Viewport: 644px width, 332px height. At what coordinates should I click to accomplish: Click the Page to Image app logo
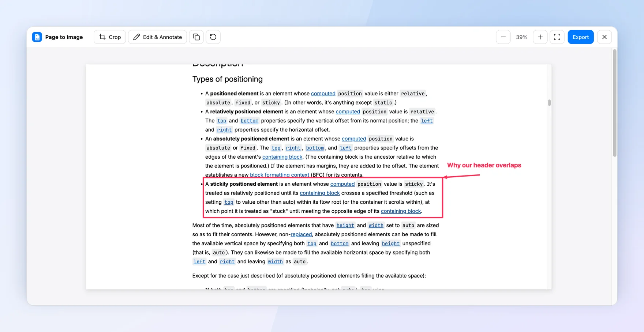click(x=37, y=37)
